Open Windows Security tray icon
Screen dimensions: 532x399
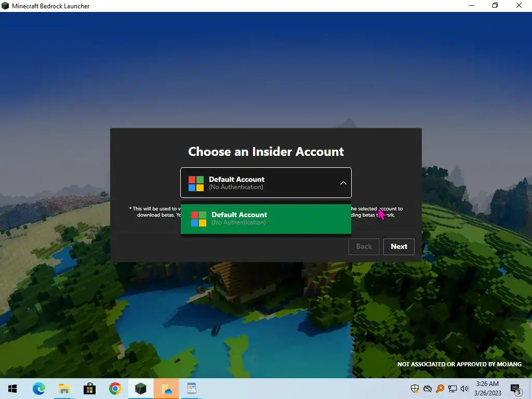click(x=415, y=389)
